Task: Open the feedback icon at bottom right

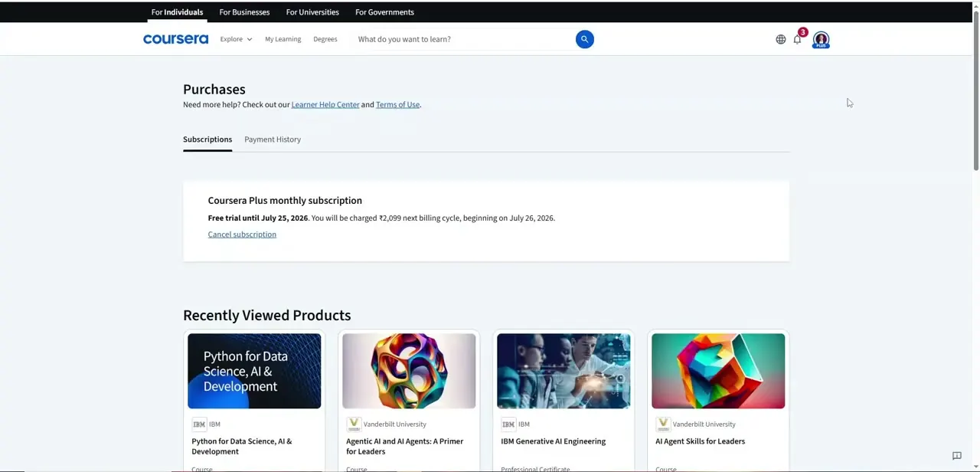Action: click(956, 456)
